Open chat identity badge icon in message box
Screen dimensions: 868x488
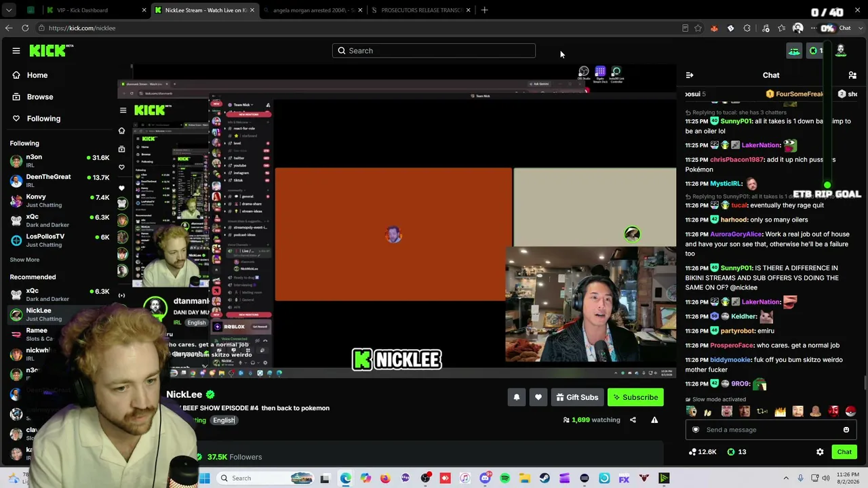(x=696, y=430)
